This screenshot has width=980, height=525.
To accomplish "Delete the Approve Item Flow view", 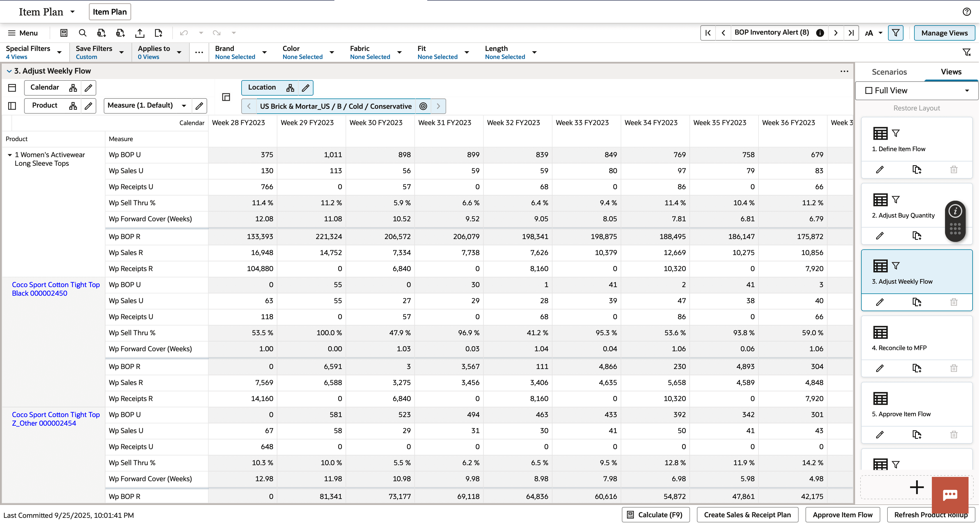I will 954,435.
